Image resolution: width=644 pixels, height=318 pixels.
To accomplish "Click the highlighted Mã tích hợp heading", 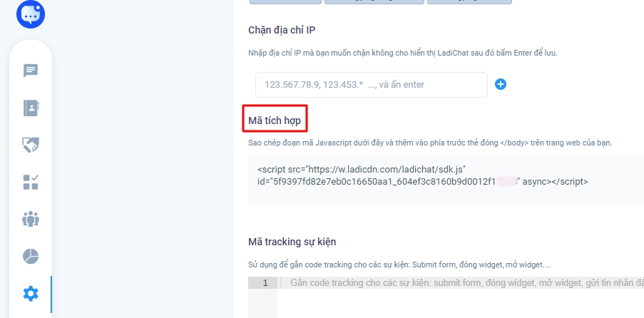I will pyautogui.click(x=275, y=120).
